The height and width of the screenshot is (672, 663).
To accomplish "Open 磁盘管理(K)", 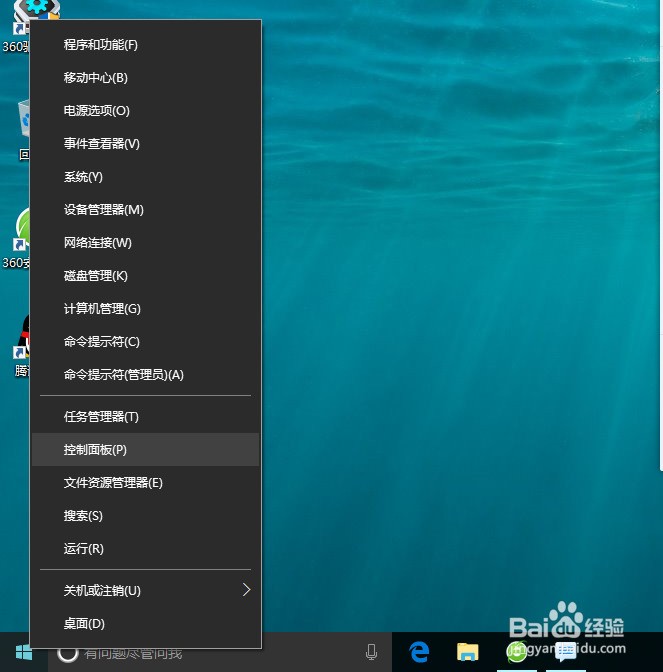I will pos(145,276).
